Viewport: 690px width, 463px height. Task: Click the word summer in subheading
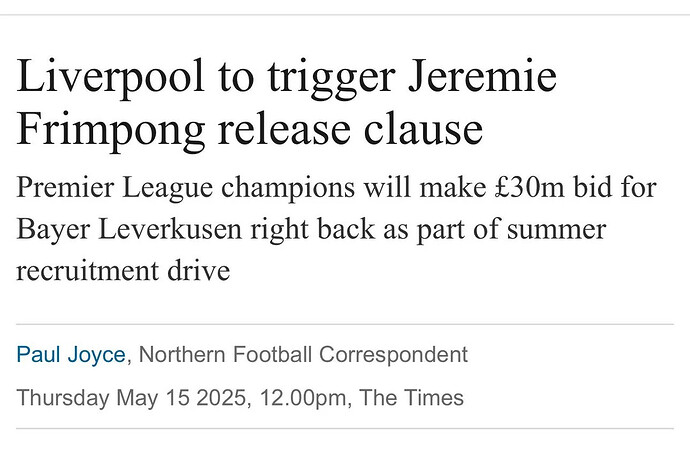tap(556, 231)
